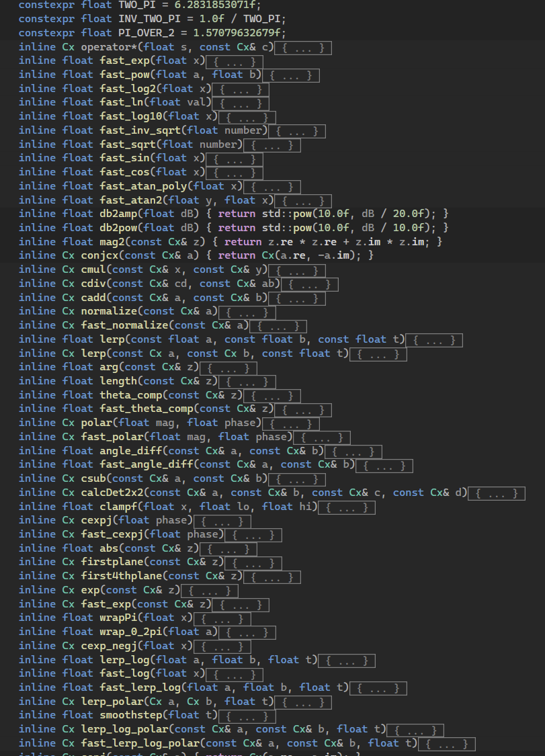Viewport: 545px width, 756px height.
Task: Expand collapsed body of Cx fast_exp function
Action: [241, 605]
